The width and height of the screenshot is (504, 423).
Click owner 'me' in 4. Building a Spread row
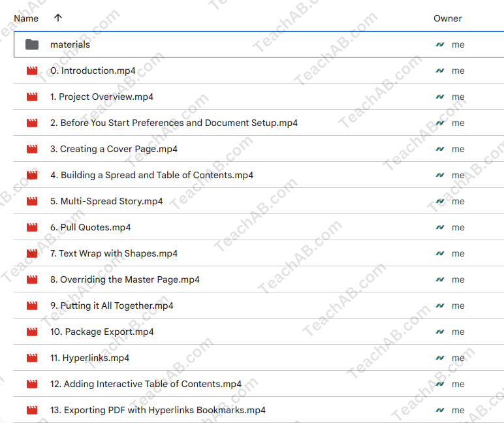pyautogui.click(x=458, y=176)
